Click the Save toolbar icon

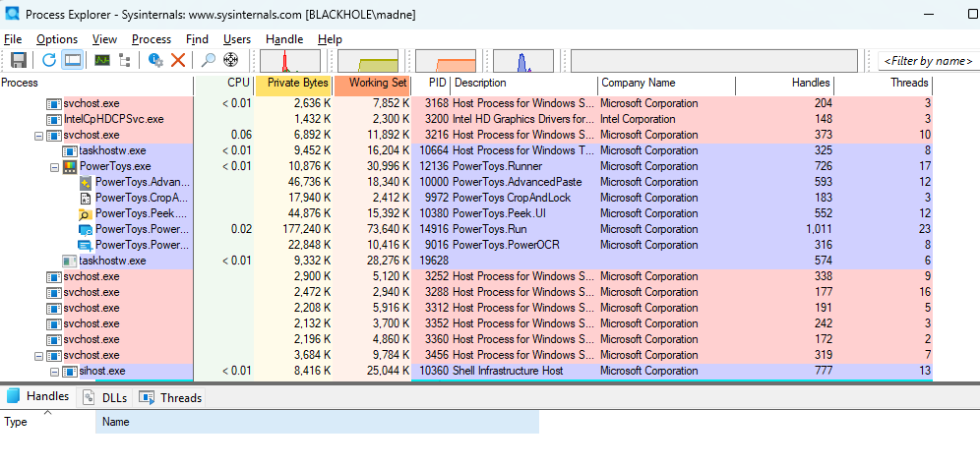tap(18, 60)
